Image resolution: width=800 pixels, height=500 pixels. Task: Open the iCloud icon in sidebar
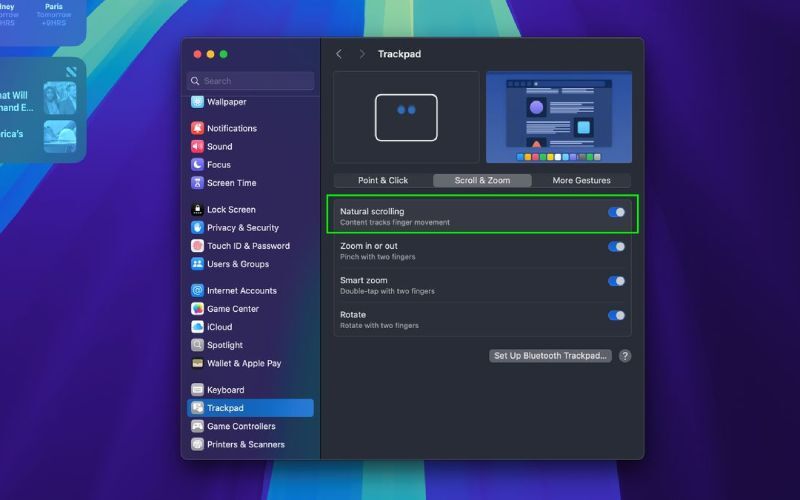198,327
